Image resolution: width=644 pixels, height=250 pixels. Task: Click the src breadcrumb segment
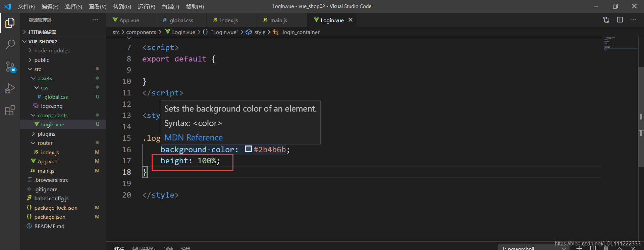click(x=116, y=32)
